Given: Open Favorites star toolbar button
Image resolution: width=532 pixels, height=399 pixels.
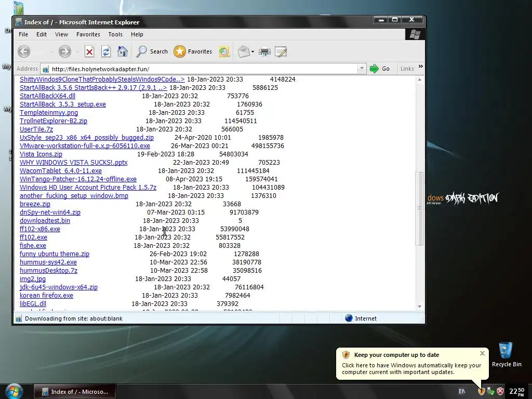Looking at the screenshot, I should 192,51.
